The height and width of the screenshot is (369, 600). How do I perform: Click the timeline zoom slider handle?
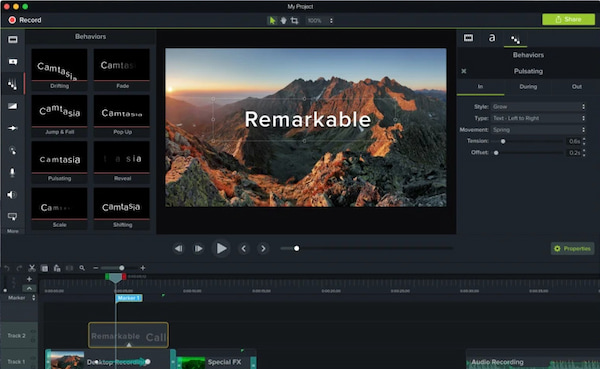(121, 268)
